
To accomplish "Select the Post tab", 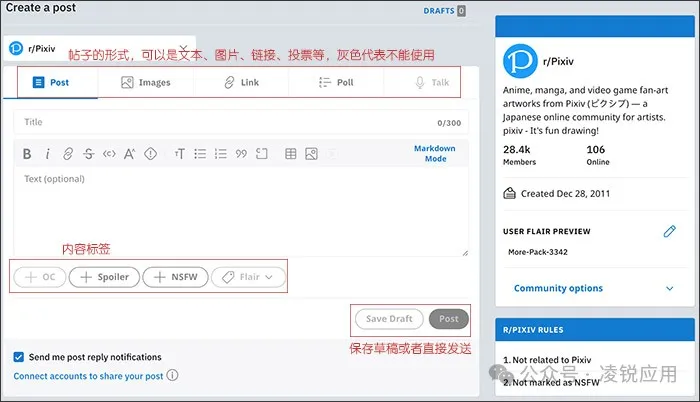I will [50, 83].
